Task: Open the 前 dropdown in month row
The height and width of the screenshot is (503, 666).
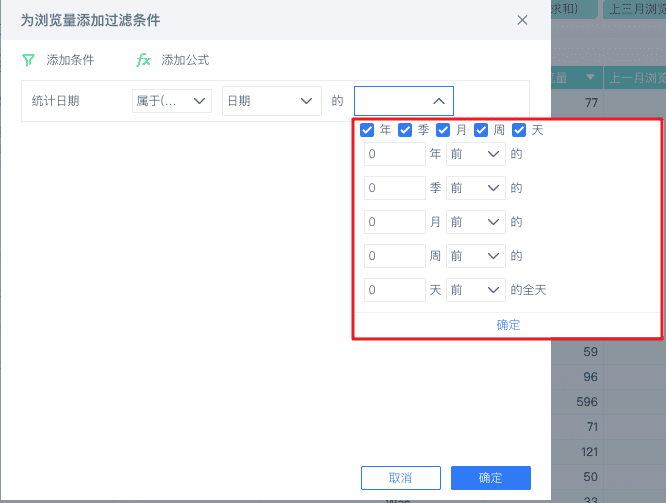Action: point(476,222)
